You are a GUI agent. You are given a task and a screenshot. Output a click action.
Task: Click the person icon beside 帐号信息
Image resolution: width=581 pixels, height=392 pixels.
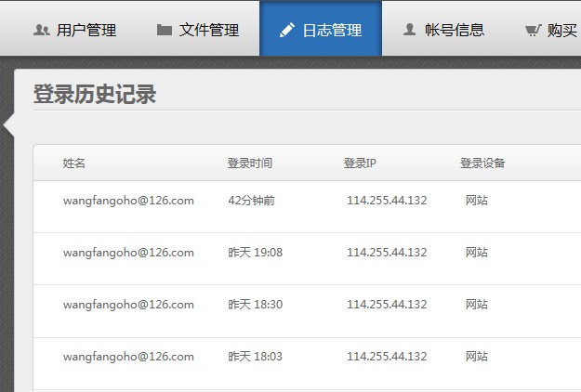coord(409,30)
